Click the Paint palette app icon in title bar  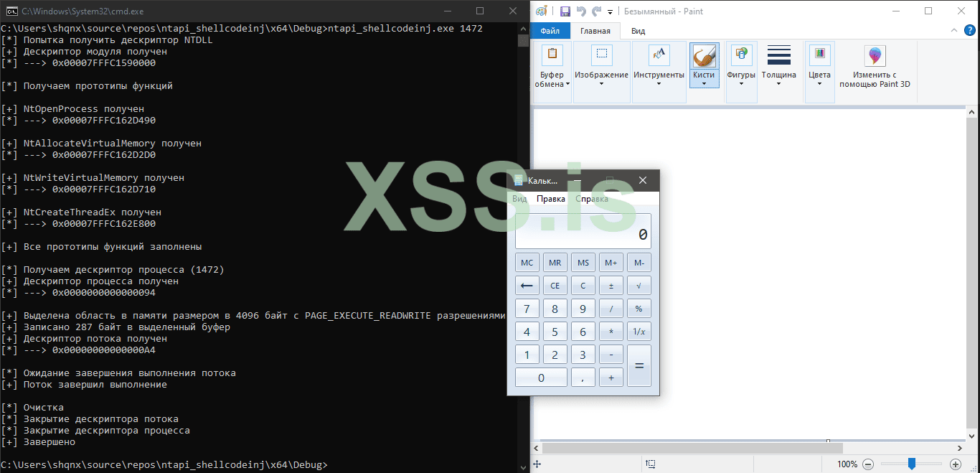coord(542,11)
